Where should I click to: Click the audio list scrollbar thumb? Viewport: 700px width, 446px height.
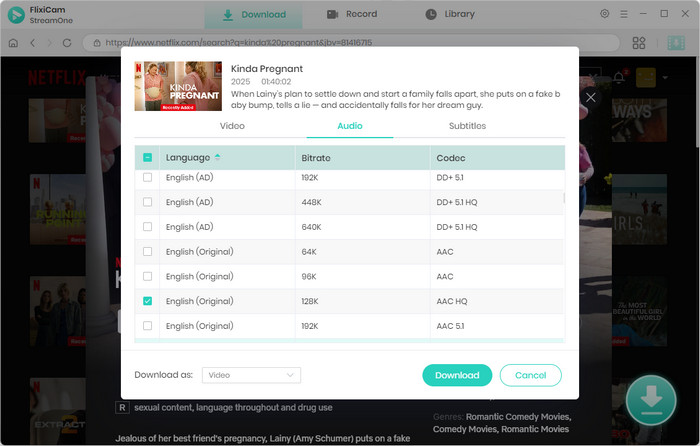564,198
